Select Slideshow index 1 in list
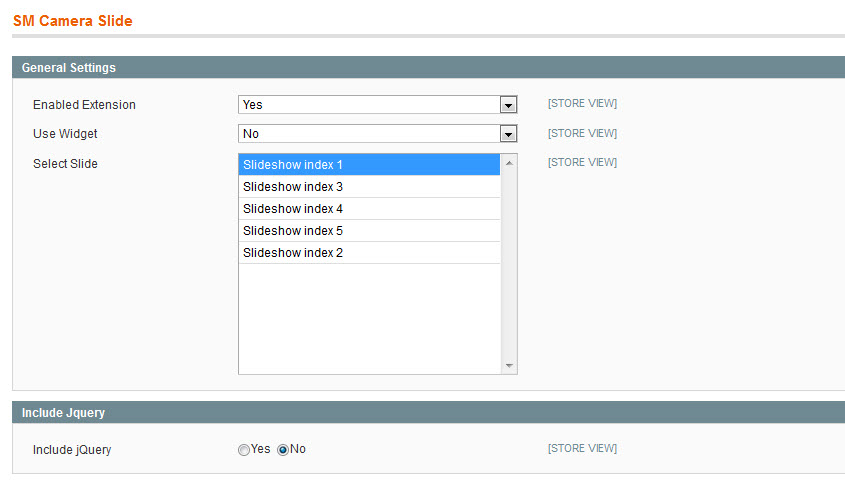Image resolution: width=845 pixels, height=480 pixels. (369, 165)
